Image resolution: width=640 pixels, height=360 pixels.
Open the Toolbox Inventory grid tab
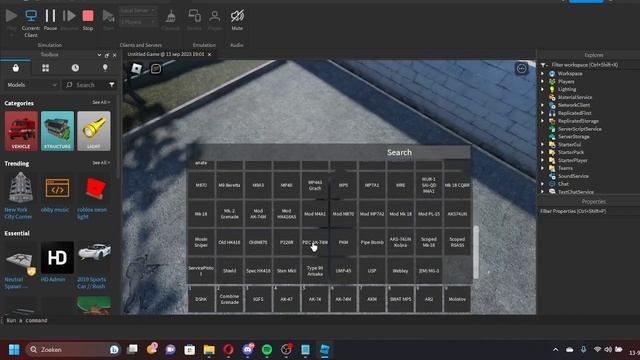45,68
